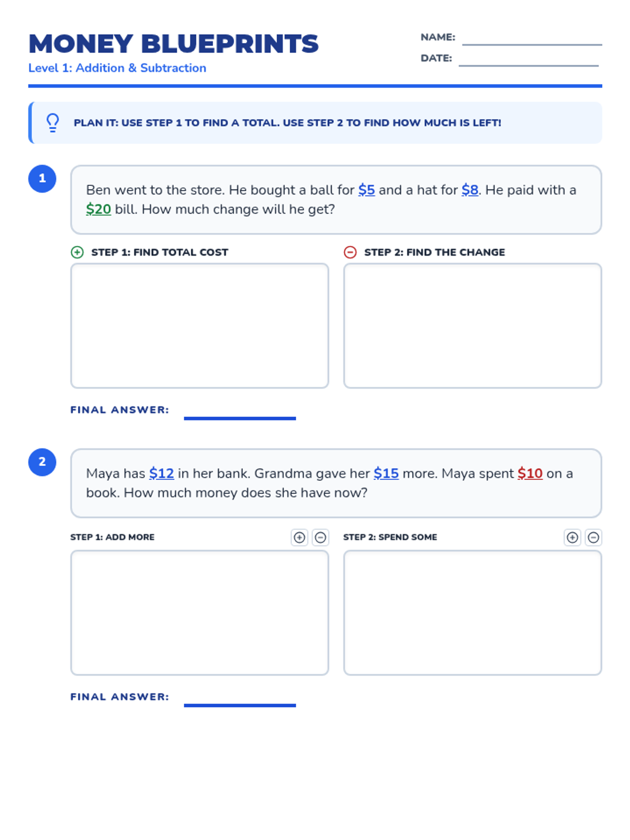Click the Find Total Cost work box
630x840 pixels.
tap(199, 326)
